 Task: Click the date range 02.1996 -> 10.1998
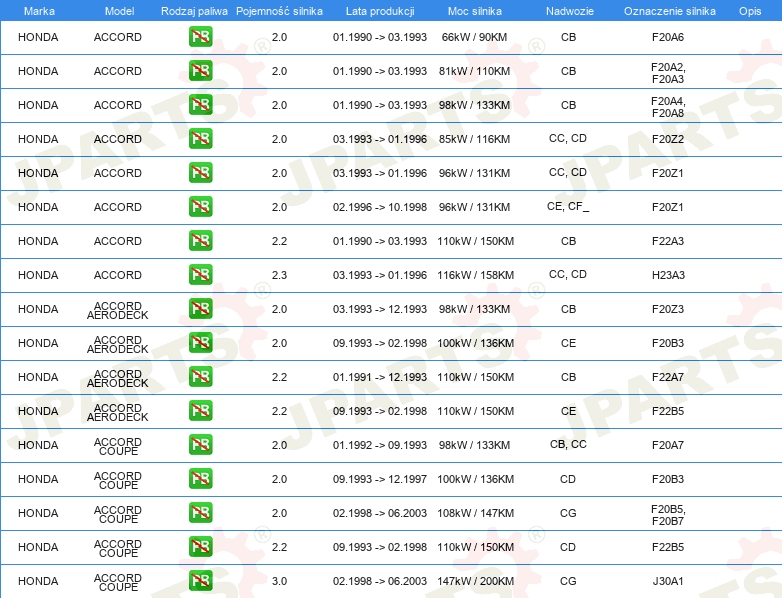point(380,206)
